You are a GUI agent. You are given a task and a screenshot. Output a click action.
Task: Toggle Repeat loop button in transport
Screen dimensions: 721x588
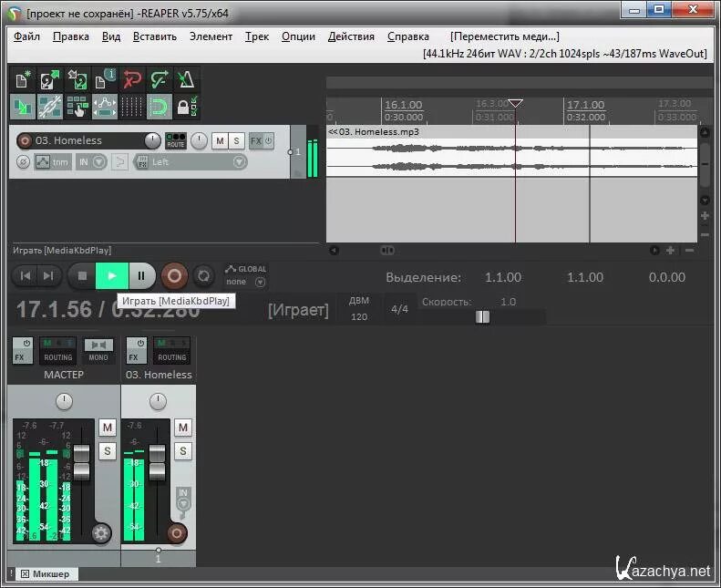click(203, 276)
